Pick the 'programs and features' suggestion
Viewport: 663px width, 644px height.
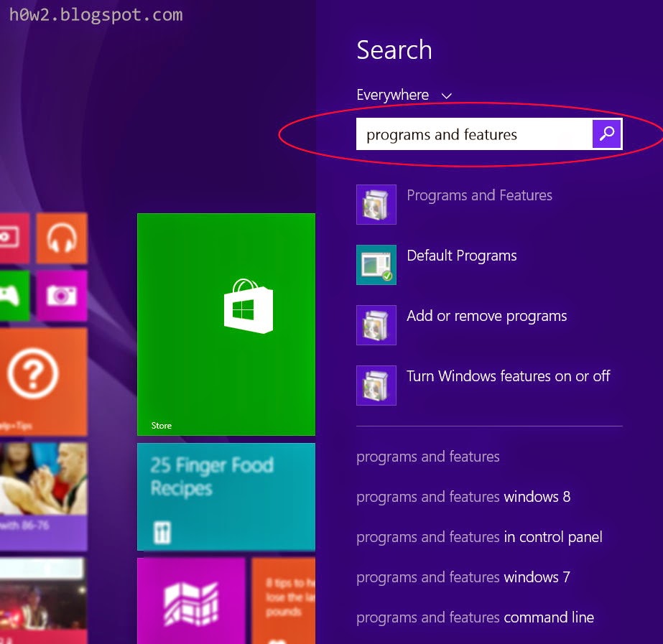click(x=428, y=457)
